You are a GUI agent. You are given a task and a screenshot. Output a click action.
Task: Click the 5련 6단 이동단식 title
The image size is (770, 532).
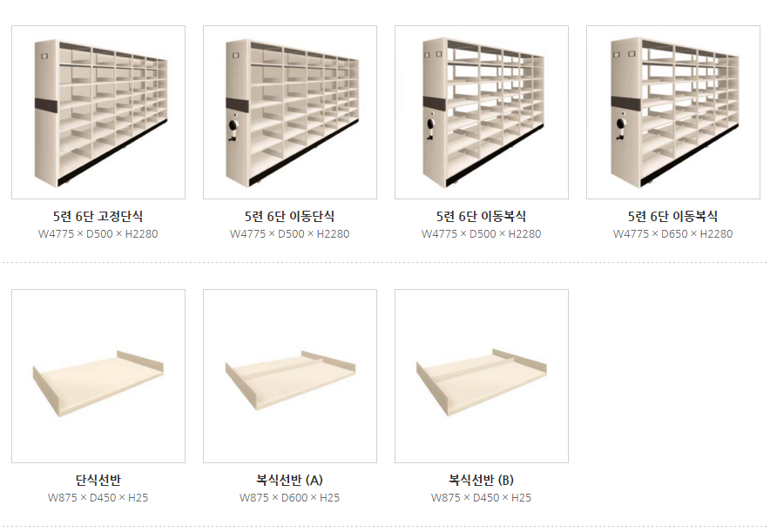[290, 217]
